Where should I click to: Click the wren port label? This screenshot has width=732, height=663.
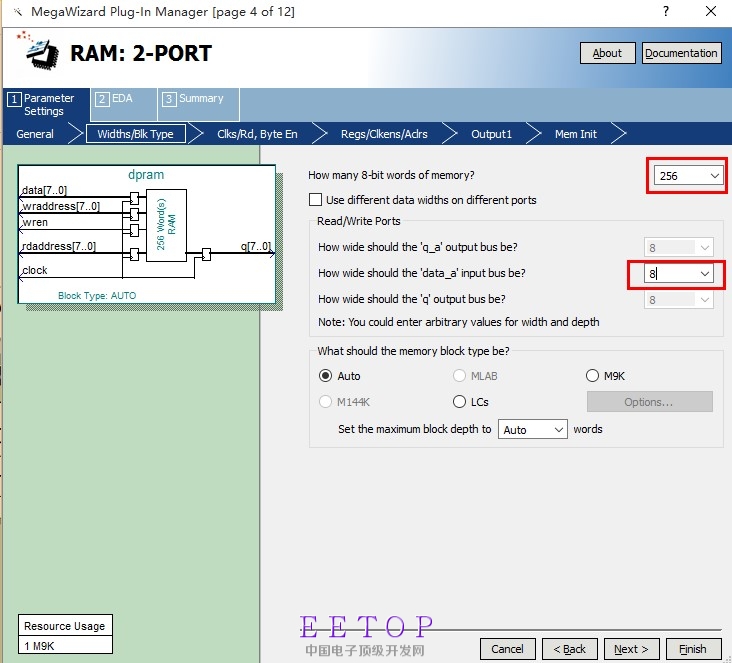(x=35, y=222)
